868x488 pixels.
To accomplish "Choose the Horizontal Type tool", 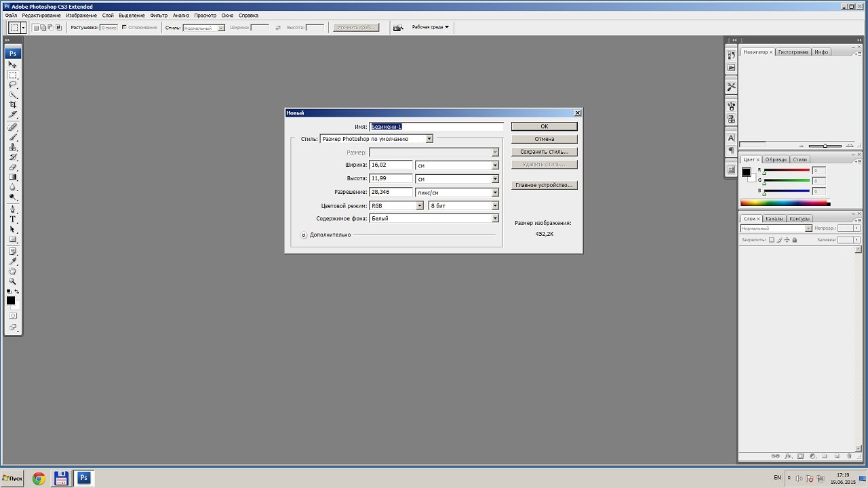I will [12, 220].
